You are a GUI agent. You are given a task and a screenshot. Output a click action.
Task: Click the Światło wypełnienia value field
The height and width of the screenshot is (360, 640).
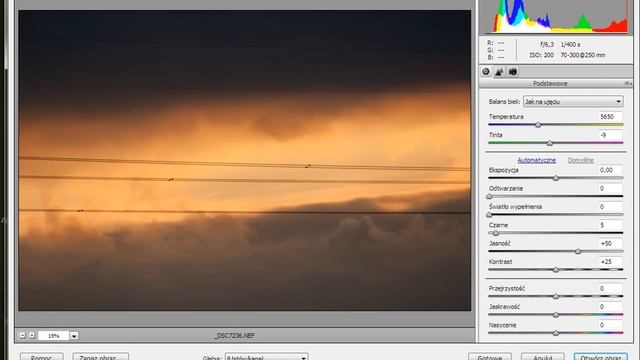click(x=610, y=207)
